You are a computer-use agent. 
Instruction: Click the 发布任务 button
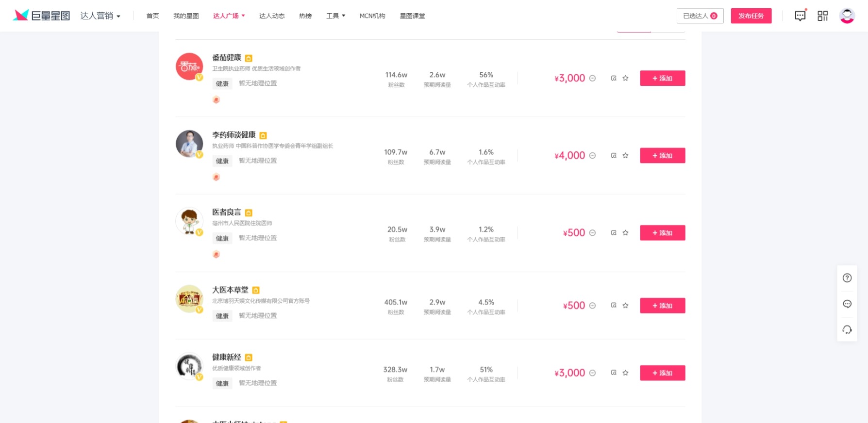pos(751,16)
